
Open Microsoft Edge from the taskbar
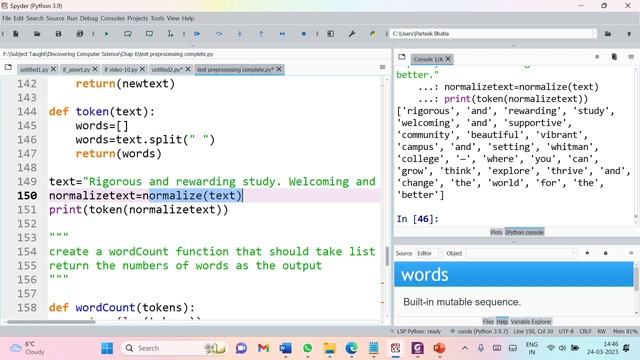click(x=351, y=348)
